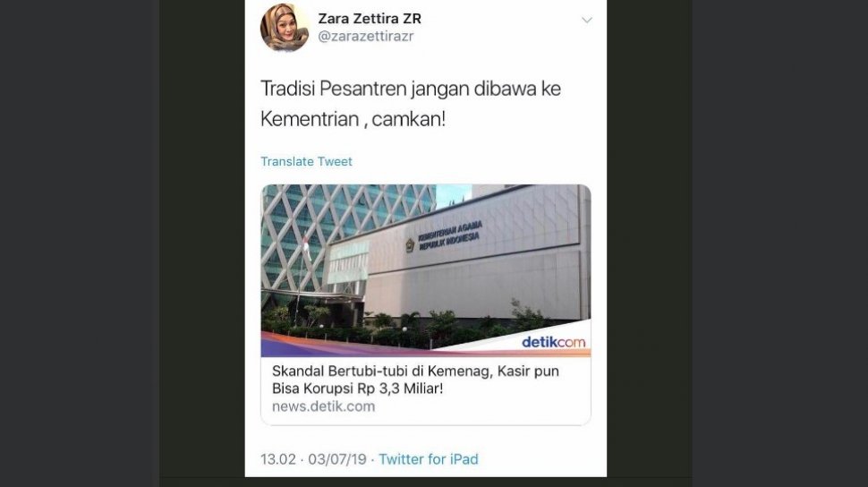Click the purple gradient banner under the photo
Image resolution: width=868 pixels, height=487 pixels.
[354, 346]
